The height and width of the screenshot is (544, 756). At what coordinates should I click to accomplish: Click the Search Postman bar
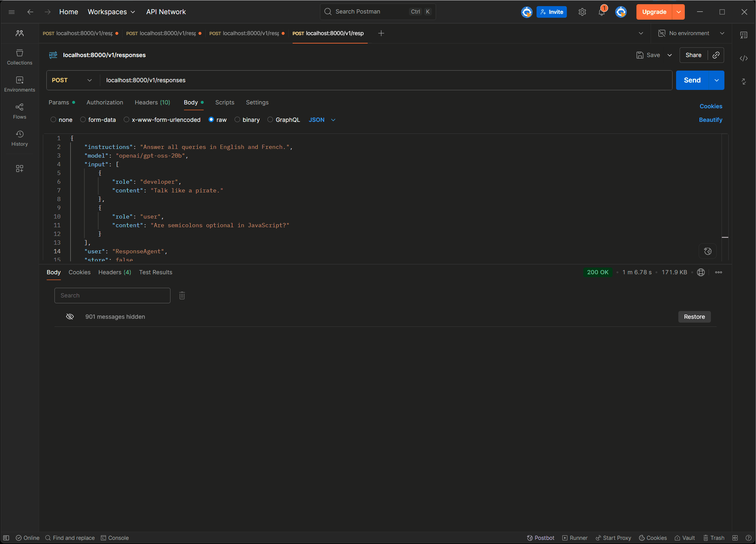pos(378,12)
